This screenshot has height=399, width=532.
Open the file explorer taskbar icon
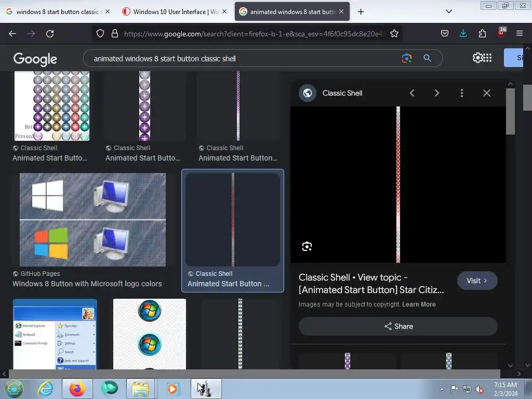[141, 389]
